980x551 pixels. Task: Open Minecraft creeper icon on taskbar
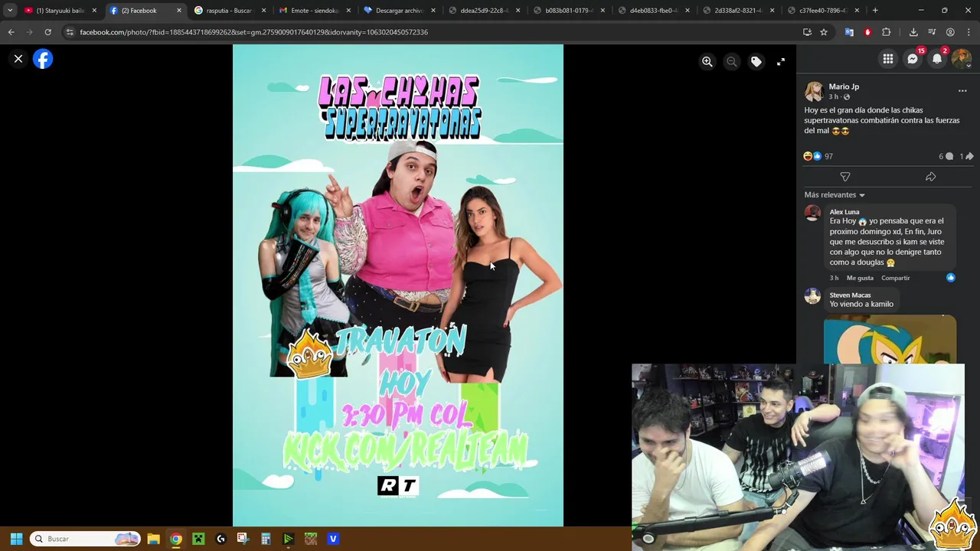198,539
